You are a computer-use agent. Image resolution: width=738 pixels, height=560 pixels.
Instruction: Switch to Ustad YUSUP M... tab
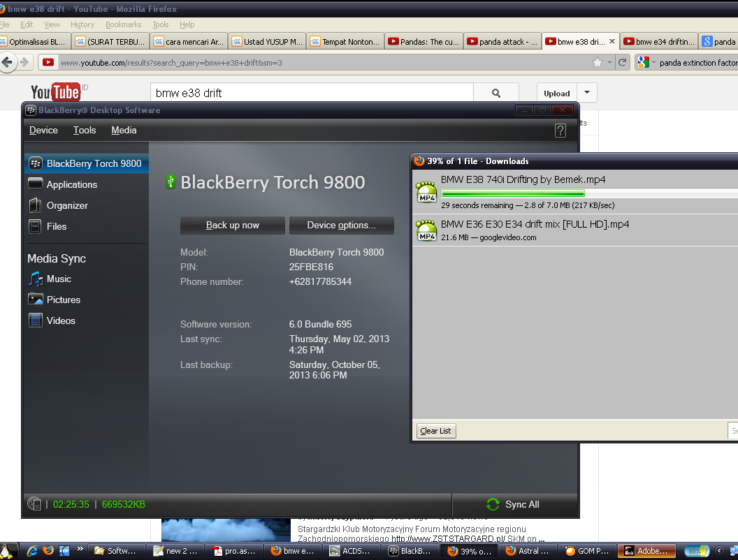pyautogui.click(x=268, y=42)
